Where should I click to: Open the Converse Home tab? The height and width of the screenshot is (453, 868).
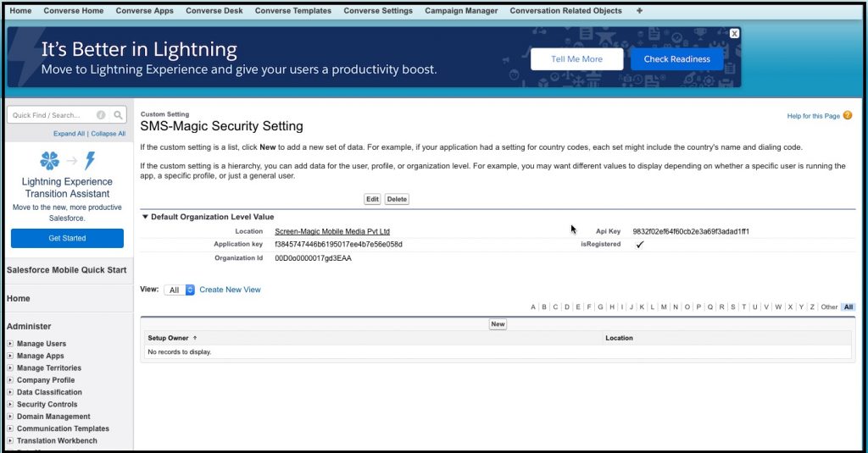point(74,10)
